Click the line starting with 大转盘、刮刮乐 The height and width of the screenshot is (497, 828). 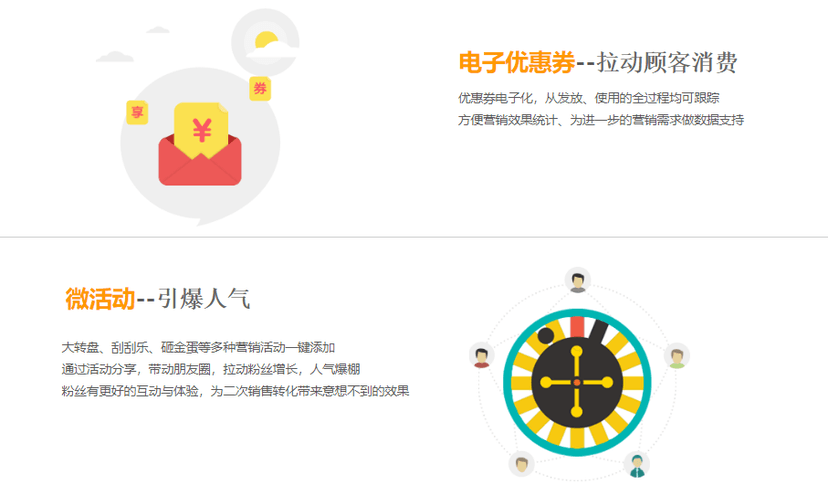pyautogui.click(x=198, y=348)
